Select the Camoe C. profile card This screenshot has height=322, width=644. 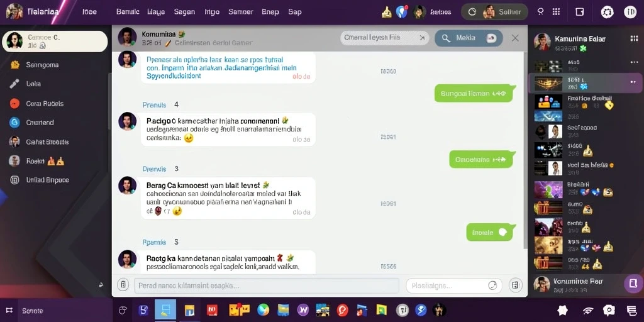tap(55, 41)
